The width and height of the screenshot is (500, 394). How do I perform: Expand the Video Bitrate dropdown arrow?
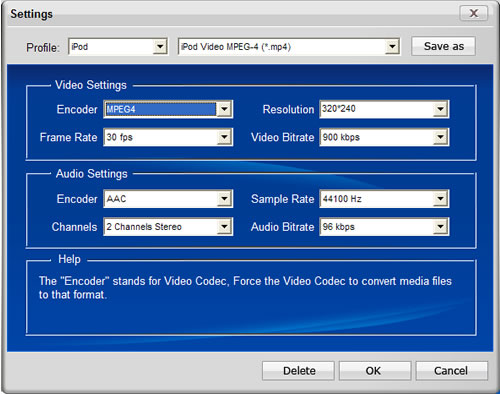(440, 137)
